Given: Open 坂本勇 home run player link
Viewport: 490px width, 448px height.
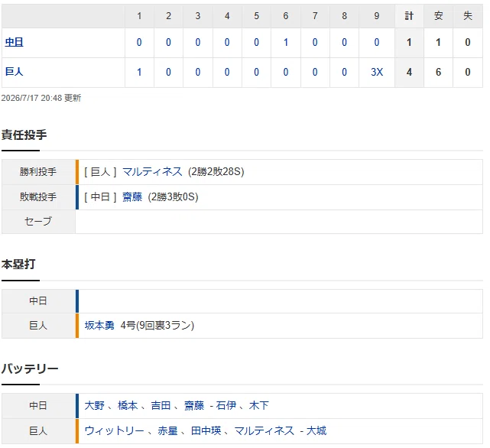Looking at the screenshot, I should click(99, 326).
